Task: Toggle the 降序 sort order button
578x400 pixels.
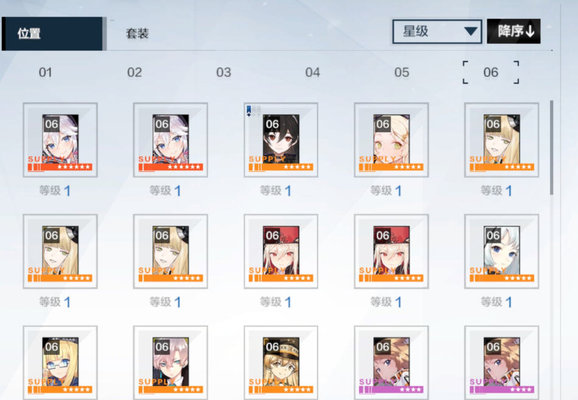Action: coord(514,31)
